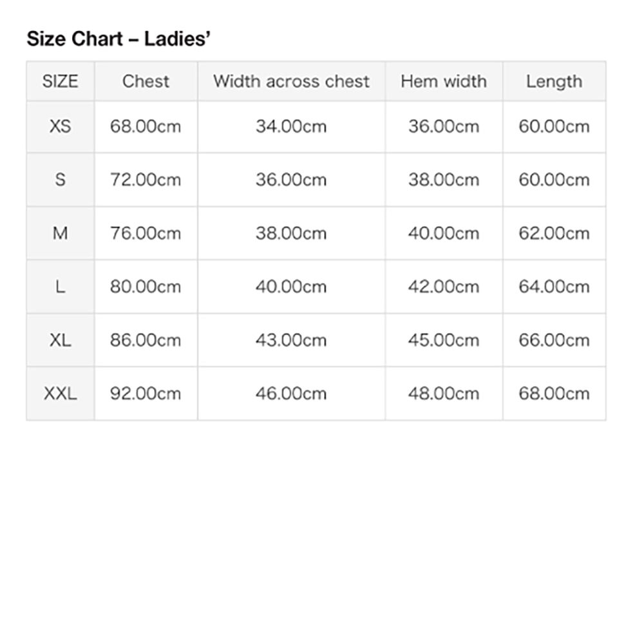Screen dimensions: 644x644
Task: Click the 40.00cm hem width cell
Action: coord(444,233)
